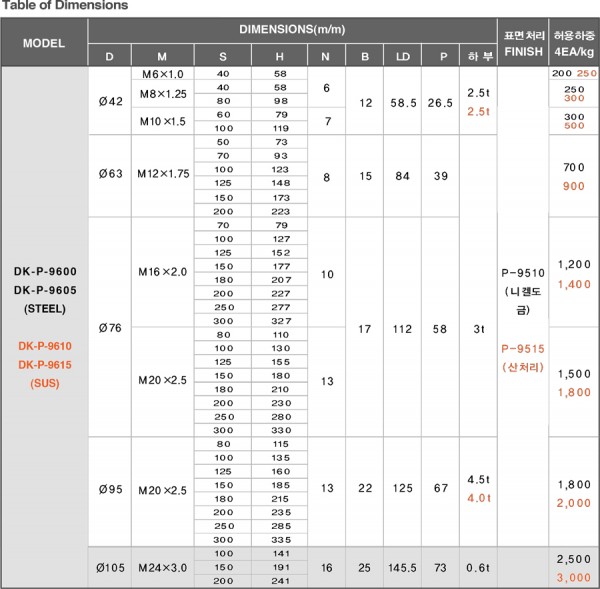Click the DIMENSIONS(m/m) header cell
The width and height of the screenshot is (600, 589).
295,31
